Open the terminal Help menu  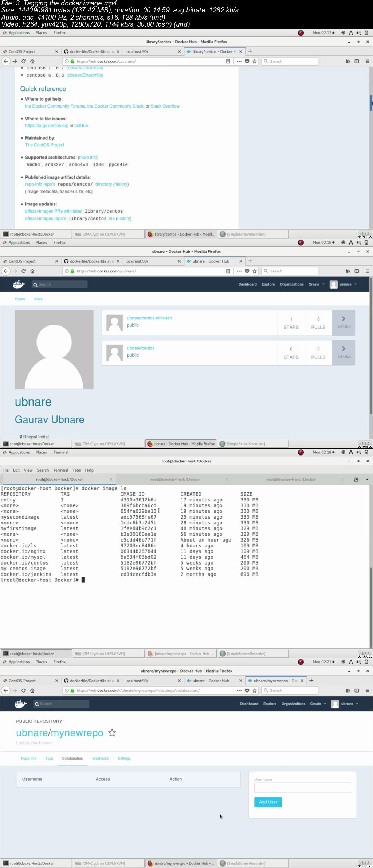click(x=89, y=470)
